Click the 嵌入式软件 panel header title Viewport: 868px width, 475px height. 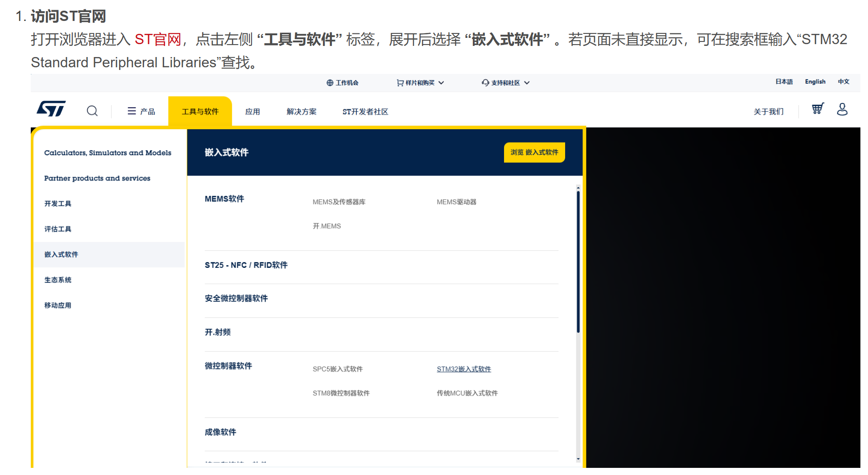point(227,152)
